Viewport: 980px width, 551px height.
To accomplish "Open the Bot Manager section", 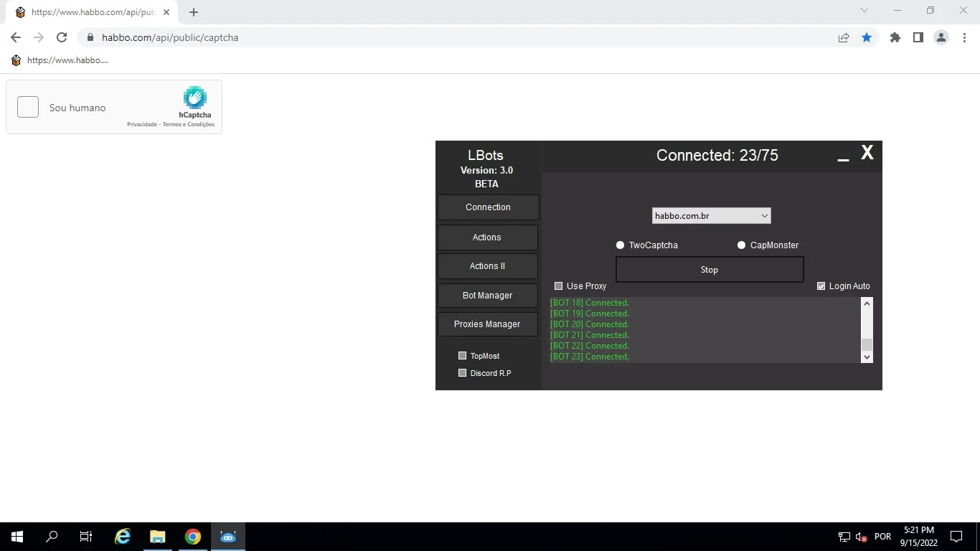I will tap(487, 296).
